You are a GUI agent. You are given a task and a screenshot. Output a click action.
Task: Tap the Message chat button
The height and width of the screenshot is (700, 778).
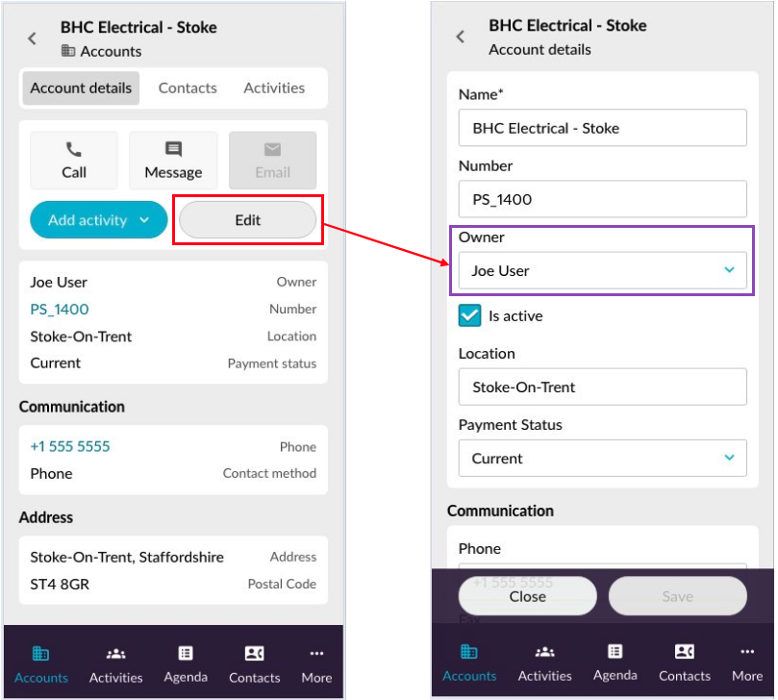click(x=173, y=160)
